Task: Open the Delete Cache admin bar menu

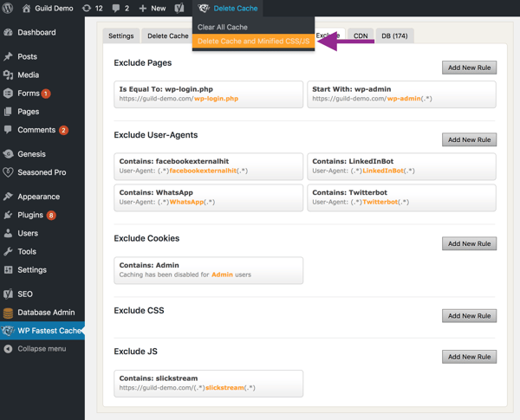Action: 227,9
